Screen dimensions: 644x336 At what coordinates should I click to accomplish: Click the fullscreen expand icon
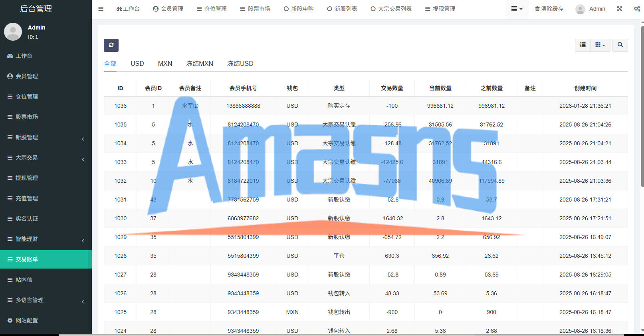[x=620, y=9]
